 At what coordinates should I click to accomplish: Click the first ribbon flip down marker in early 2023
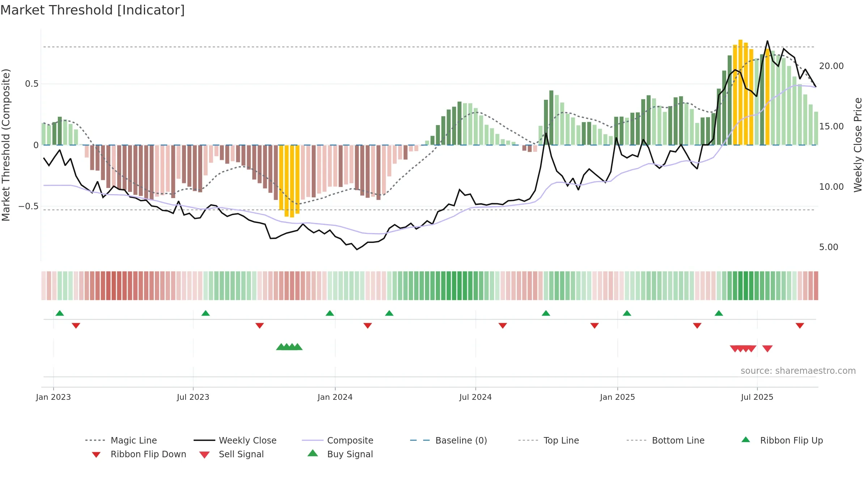coord(76,326)
